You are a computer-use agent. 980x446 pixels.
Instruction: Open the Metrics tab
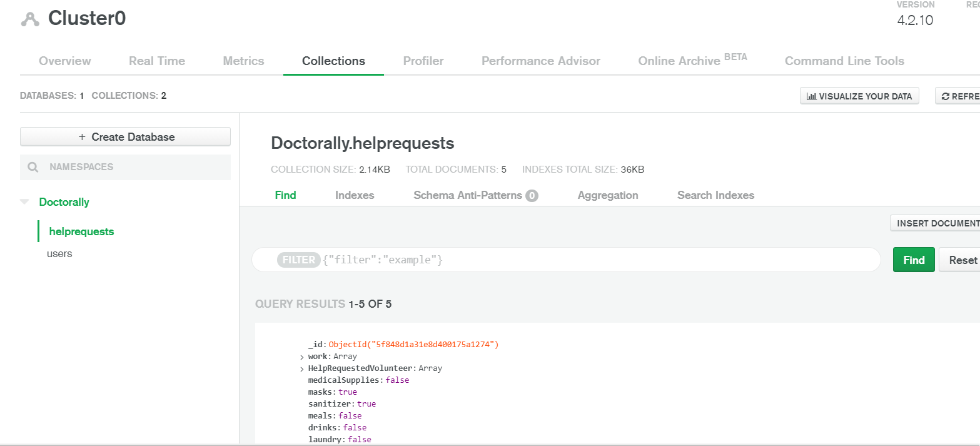[x=243, y=61]
